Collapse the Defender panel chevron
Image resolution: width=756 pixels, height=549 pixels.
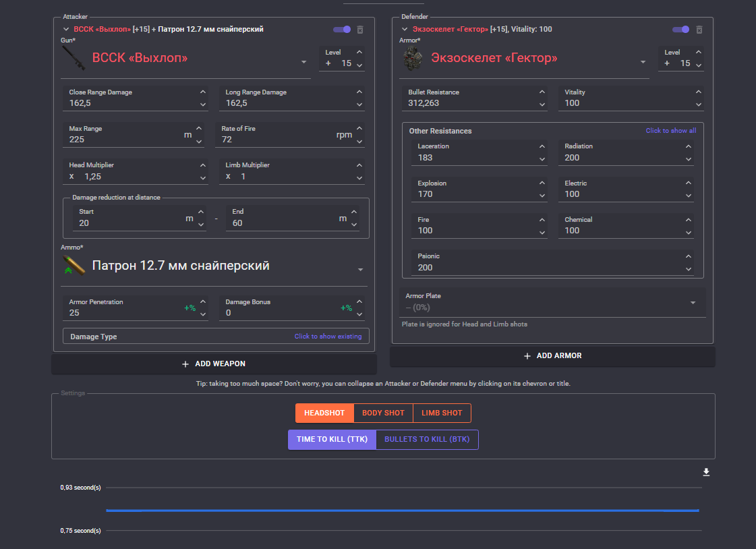coord(405,30)
